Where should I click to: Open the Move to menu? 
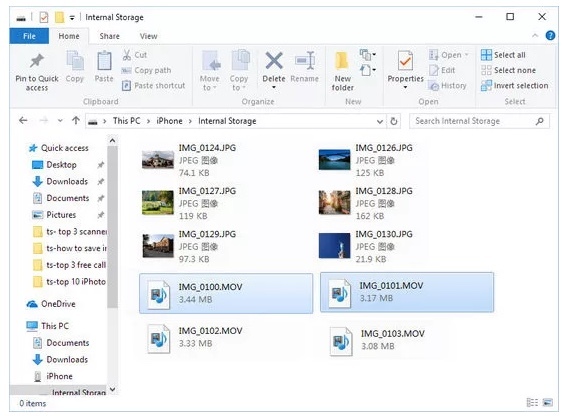point(210,71)
